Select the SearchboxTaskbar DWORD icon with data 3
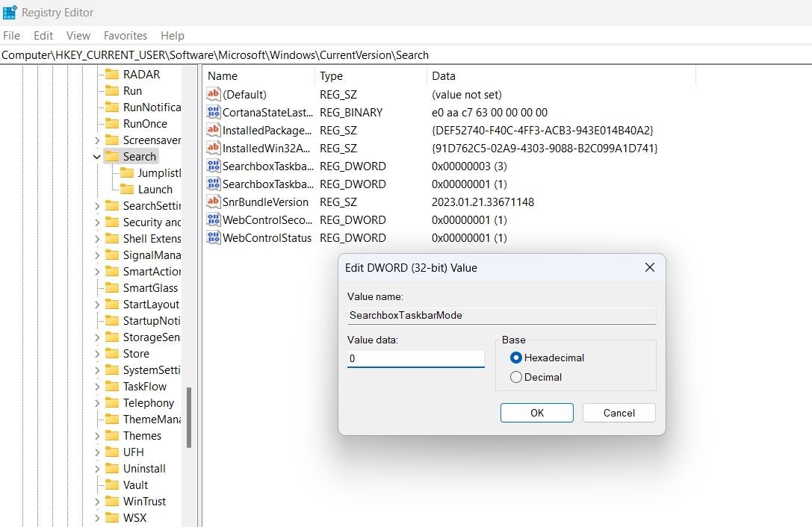 pos(214,166)
